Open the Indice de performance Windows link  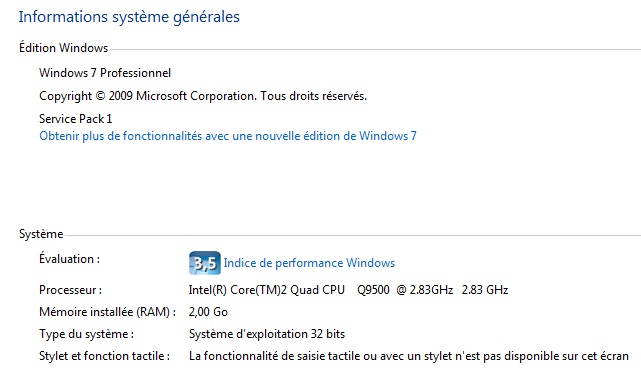pos(309,263)
